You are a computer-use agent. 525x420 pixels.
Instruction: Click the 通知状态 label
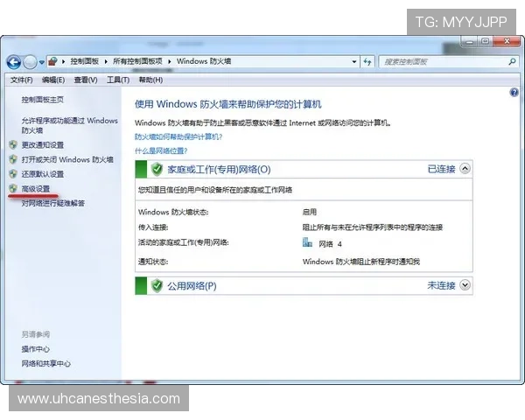coord(153,262)
